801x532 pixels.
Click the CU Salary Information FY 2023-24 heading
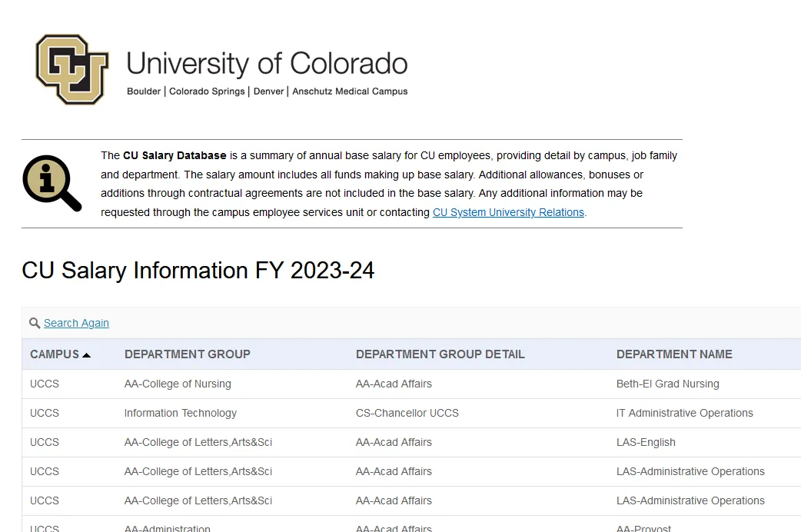[x=198, y=271]
